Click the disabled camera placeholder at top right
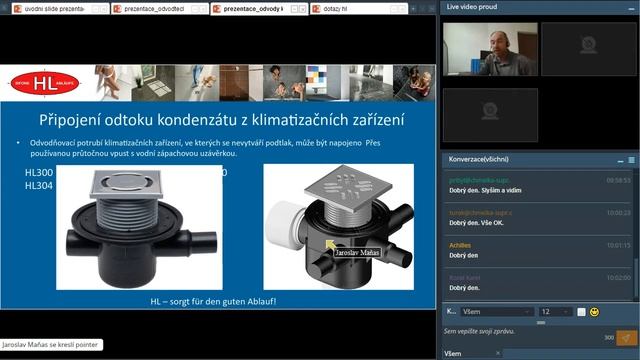The image size is (640, 360). [x=589, y=49]
